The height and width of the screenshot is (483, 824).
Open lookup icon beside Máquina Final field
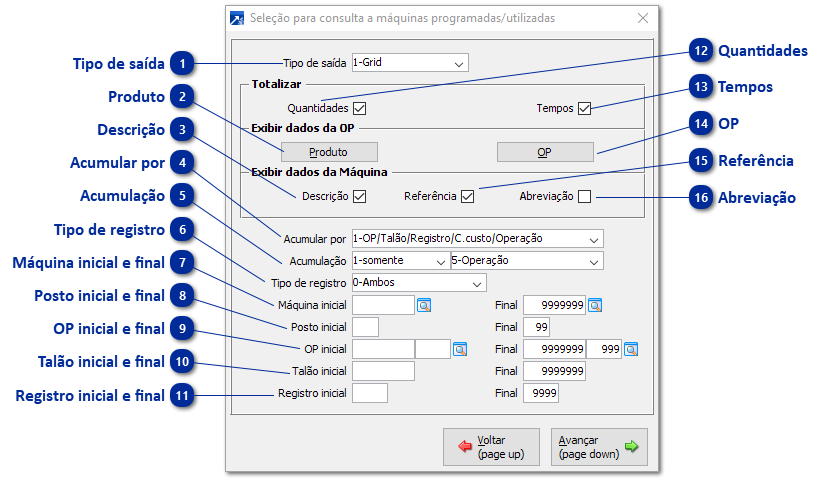click(595, 305)
